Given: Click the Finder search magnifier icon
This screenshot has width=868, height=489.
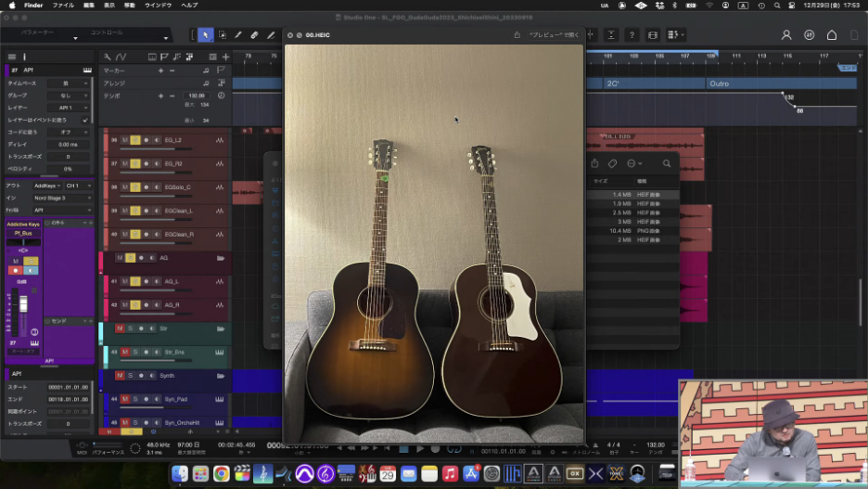Looking at the screenshot, I should [x=666, y=163].
